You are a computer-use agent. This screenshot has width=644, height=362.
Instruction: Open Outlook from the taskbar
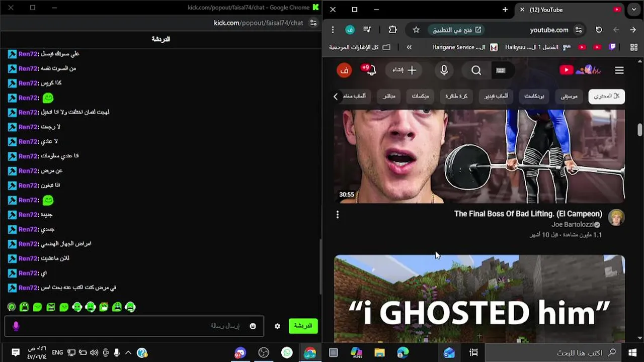(449, 353)
